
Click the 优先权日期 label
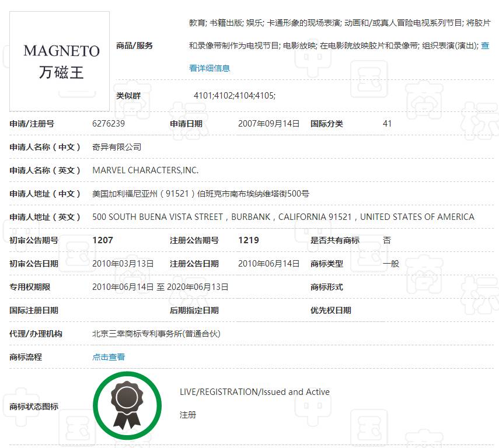331,310
